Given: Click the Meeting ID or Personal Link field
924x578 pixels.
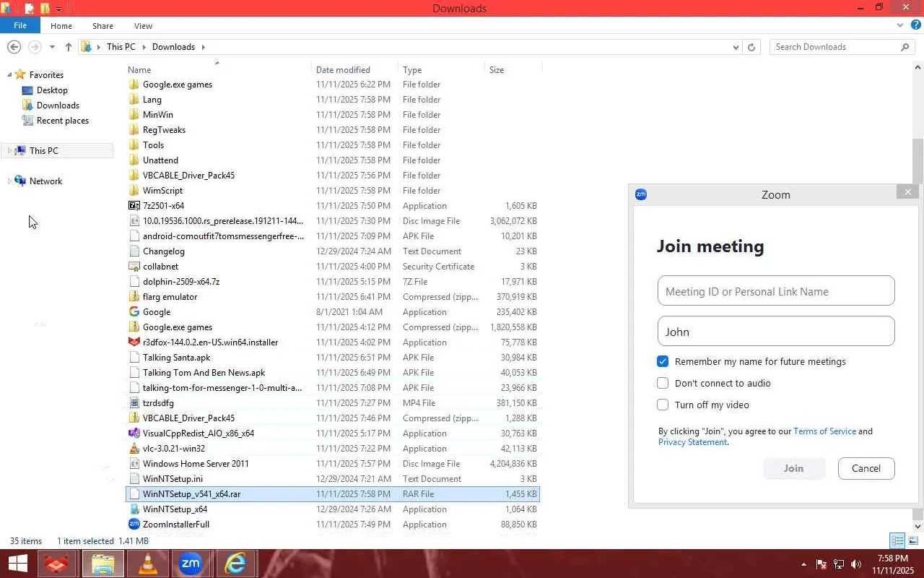Looking at the screenshot, I should pyautogui.click(x=776, y=292).
